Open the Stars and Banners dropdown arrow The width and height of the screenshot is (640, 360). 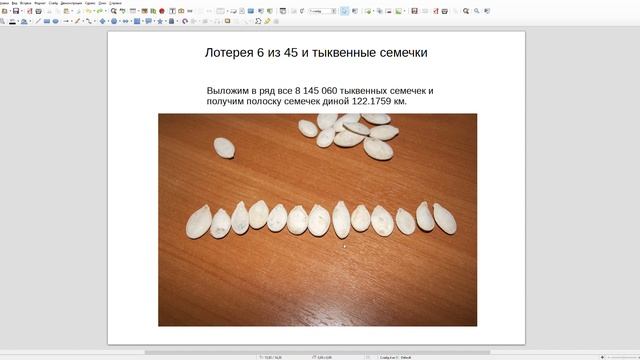tap(166, 21)
